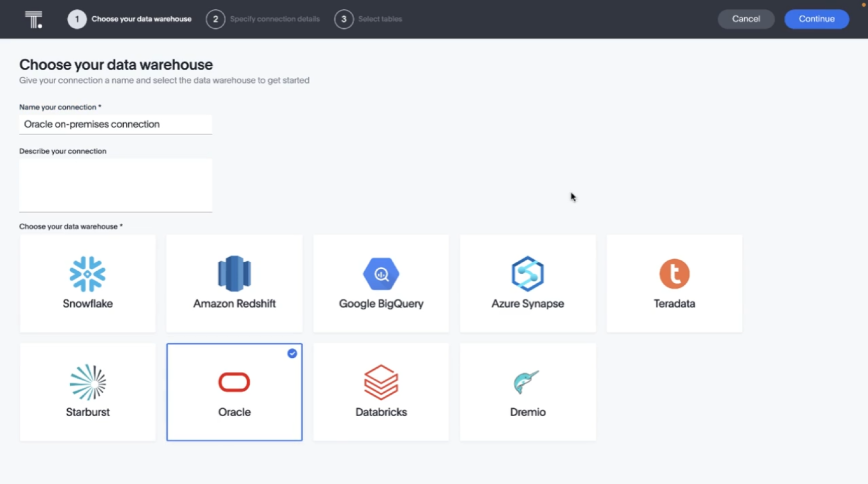Click 'Choose your data warehouse' page heading
This screenshot has width=868, height=484.
pyautogui.click(x=116, y=65)
